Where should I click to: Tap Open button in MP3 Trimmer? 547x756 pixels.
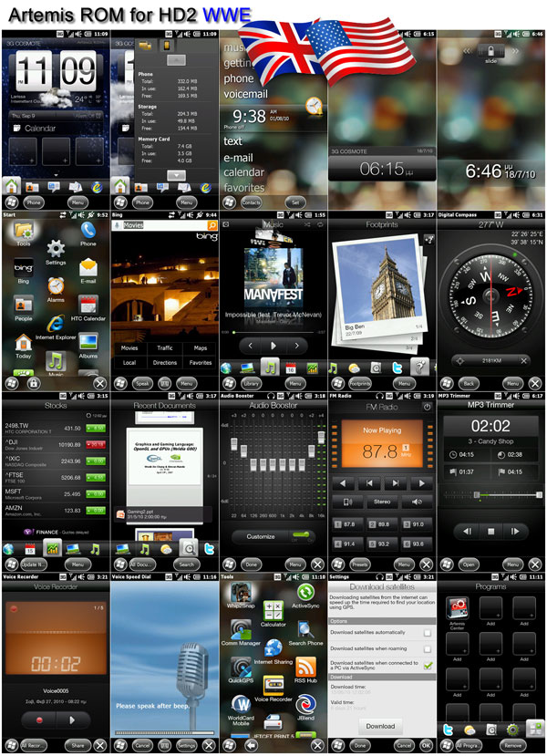(x=469, y=564)
